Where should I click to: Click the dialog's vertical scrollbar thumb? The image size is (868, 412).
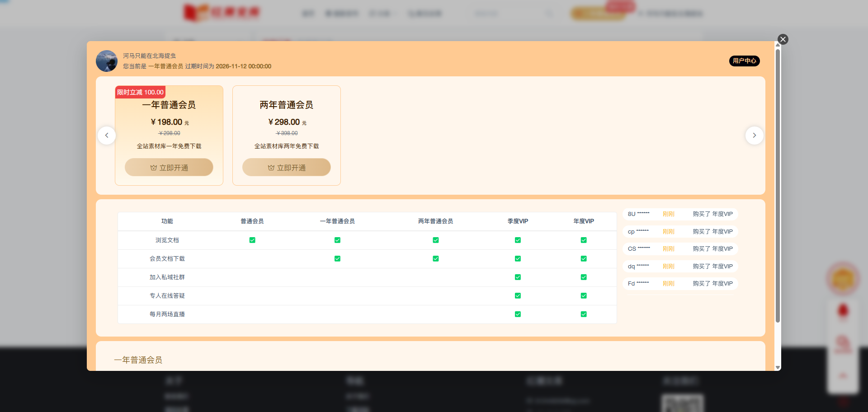[x=778, y=185]
